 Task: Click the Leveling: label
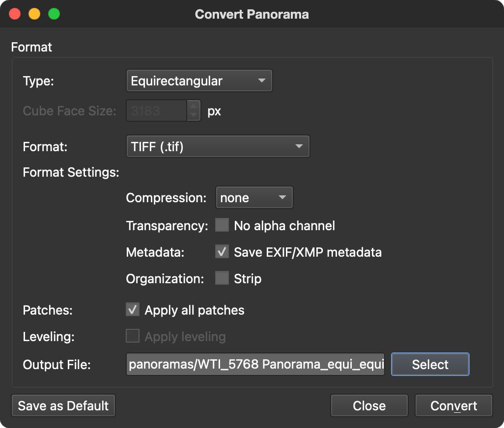coord(49,337)
